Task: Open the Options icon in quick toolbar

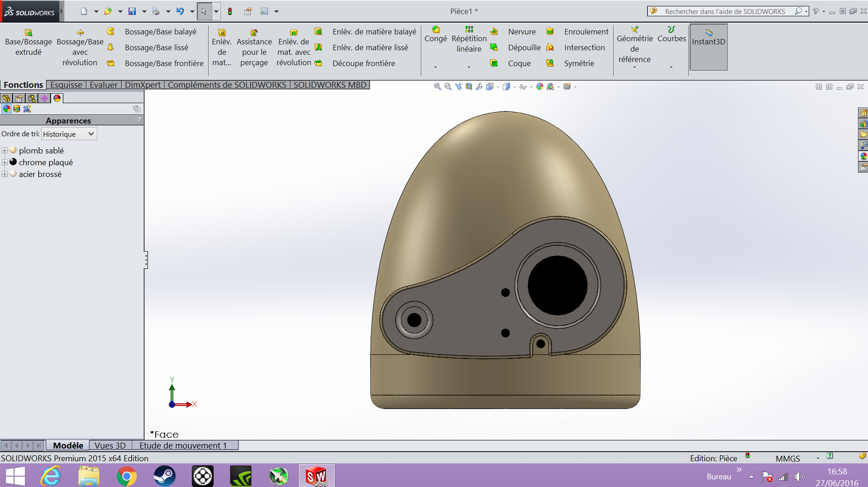Action: pyautogui.click(x=265, y=11)
